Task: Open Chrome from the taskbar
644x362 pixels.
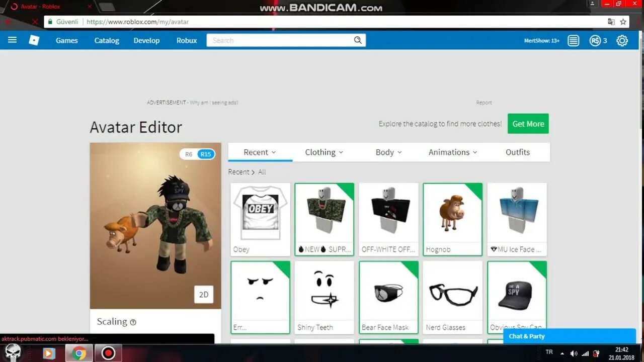Action: [78, 353]
